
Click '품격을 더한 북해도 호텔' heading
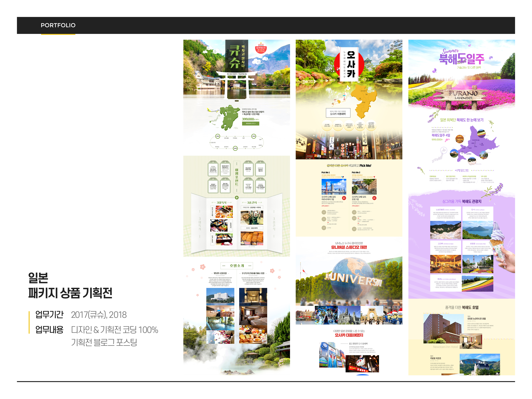click(x=462, y=307)
